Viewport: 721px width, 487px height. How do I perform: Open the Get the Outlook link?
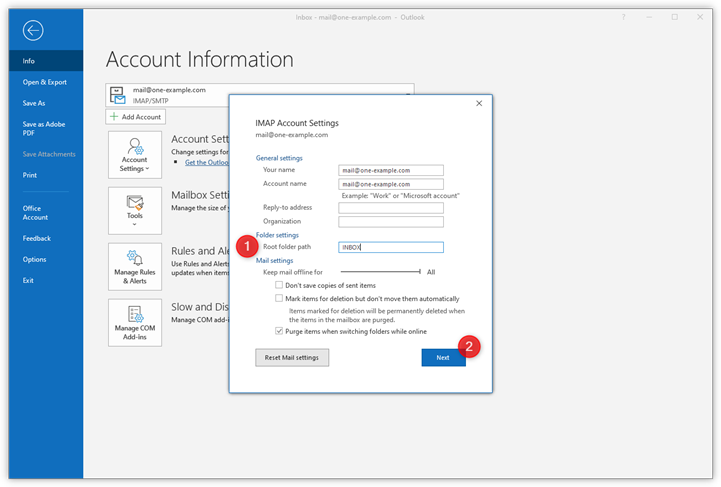tap(206, 162)
